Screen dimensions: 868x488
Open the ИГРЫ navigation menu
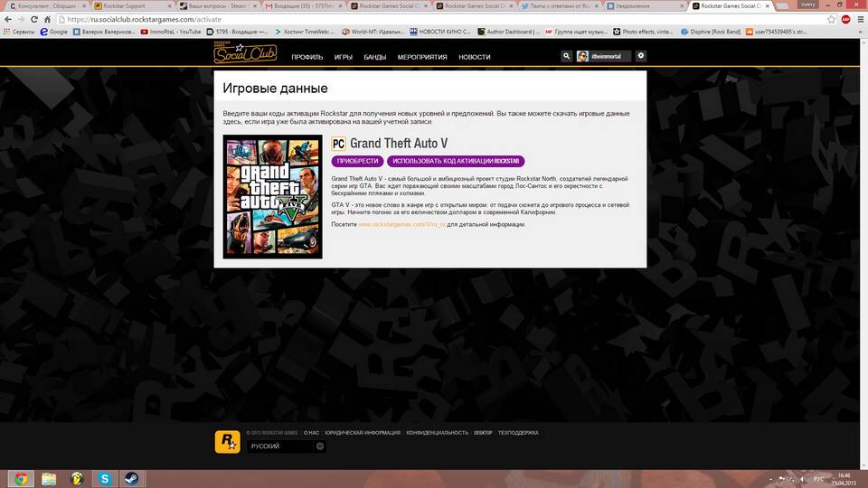tap(344, 57)
